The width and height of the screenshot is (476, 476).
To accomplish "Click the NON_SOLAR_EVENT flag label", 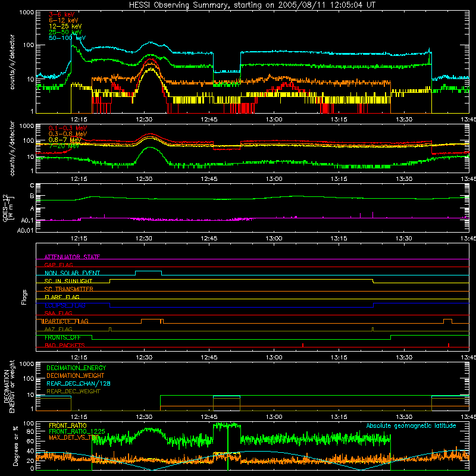I will coord(72,273).
